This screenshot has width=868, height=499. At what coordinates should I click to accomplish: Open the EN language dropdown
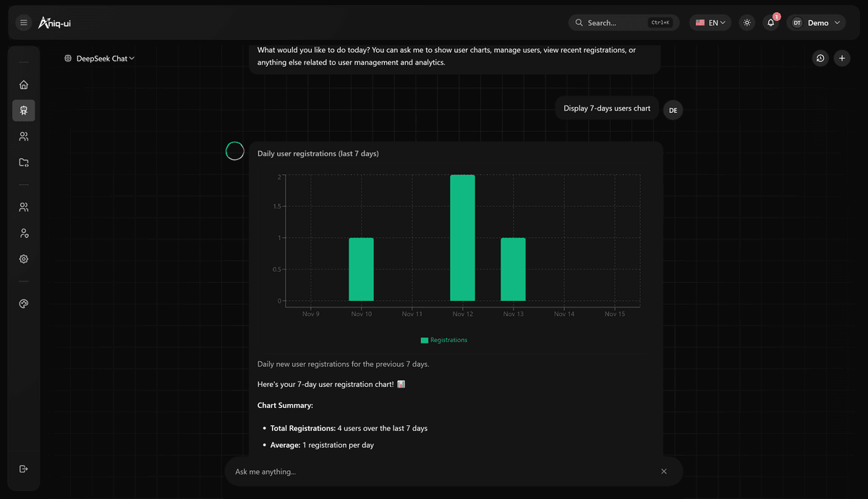710,23
